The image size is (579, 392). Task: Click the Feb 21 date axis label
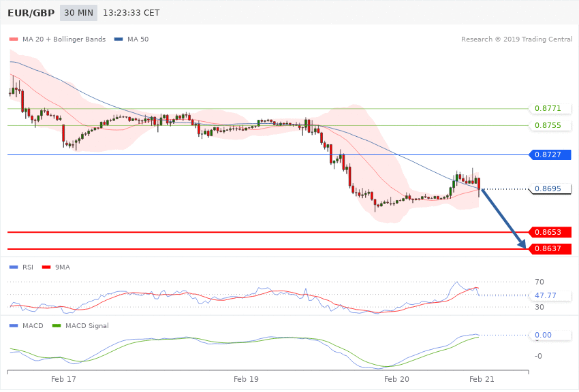[482, 379]
